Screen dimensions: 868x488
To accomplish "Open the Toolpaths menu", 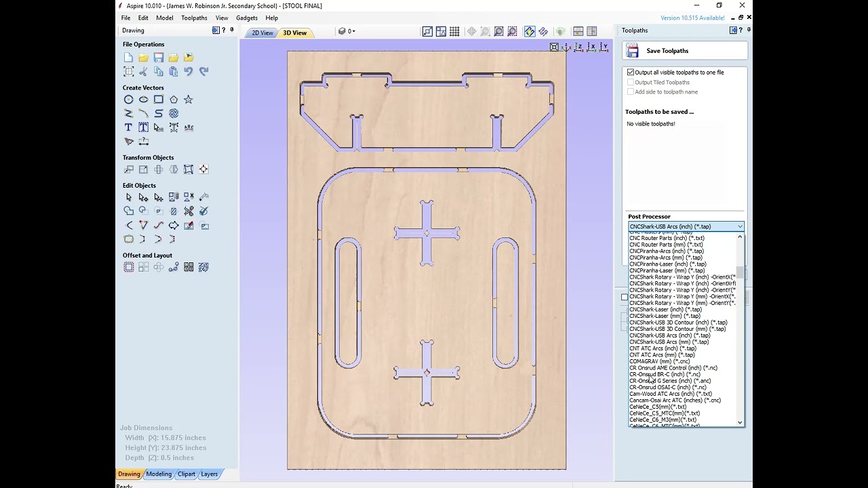I will pyautogui.click(x=194, y=18).
